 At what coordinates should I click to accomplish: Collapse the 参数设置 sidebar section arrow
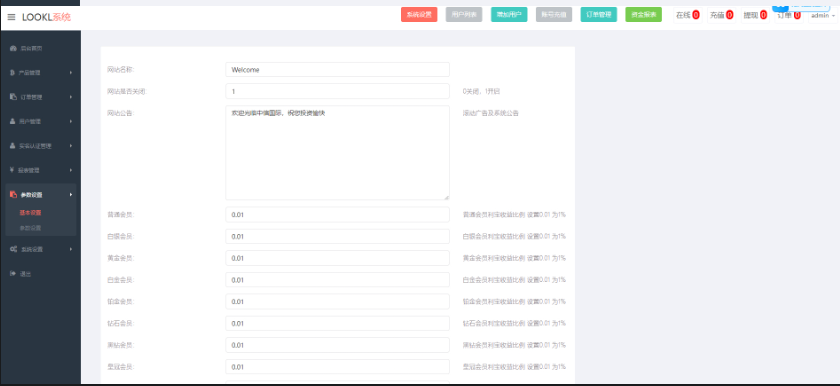[71, 195]
